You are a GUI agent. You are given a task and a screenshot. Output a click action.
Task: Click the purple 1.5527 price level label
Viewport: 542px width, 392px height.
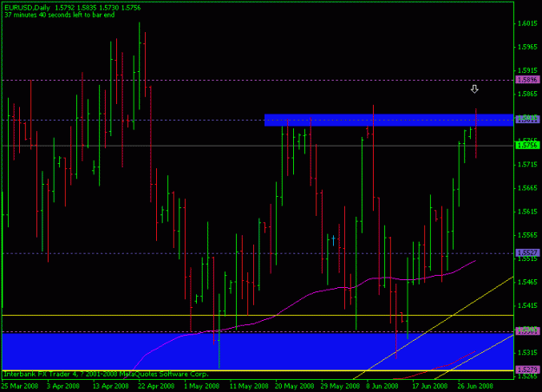pyautogui.click(x=527, y=252)
